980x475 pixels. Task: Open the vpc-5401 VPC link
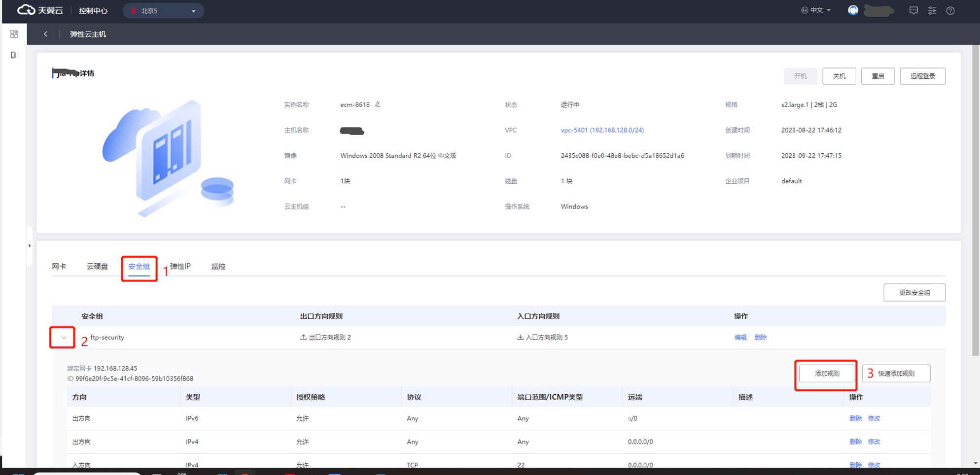tap(602, 130)
